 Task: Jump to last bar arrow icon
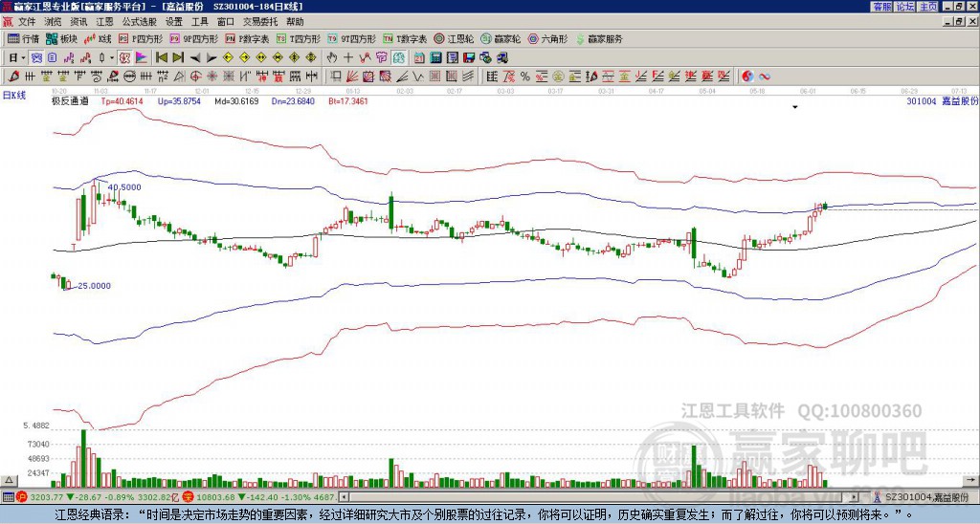[178, 57]
